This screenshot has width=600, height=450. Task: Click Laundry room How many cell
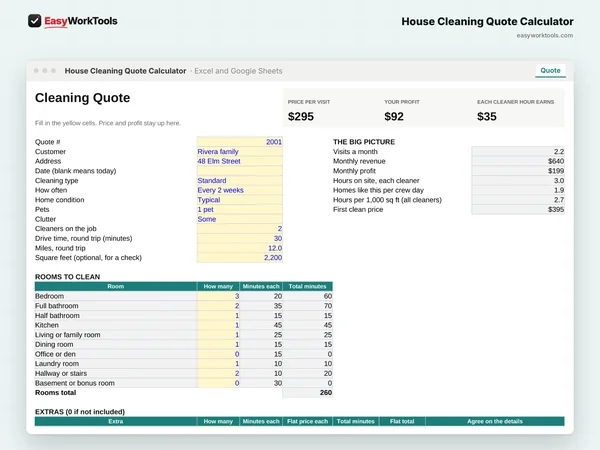(218, 364)
